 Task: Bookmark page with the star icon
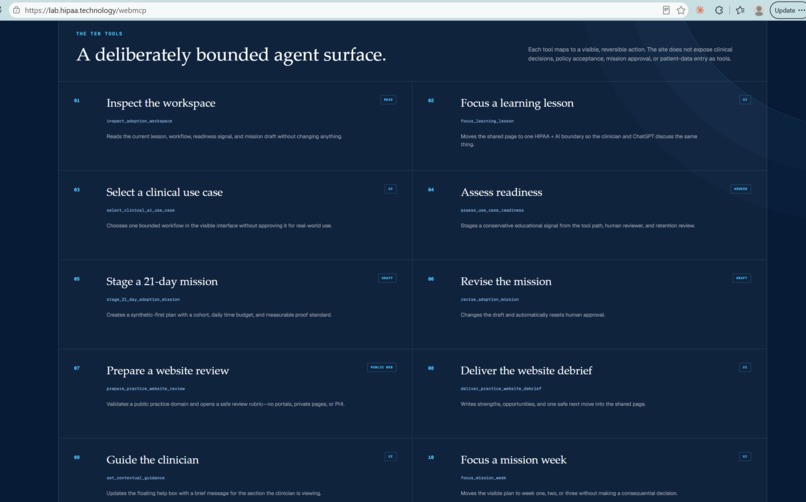click(681, 10)
